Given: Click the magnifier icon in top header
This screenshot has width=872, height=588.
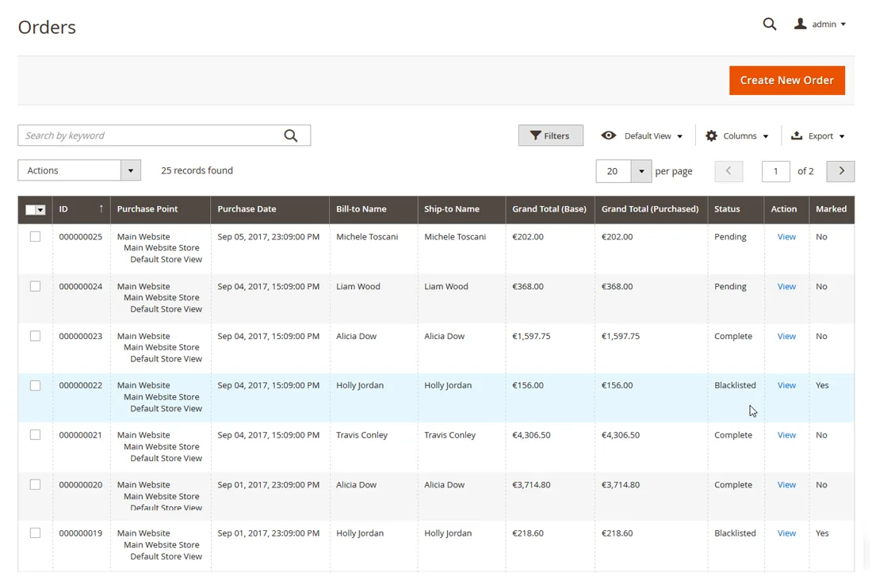Looking at the screenshot, I should coord(769,24).
